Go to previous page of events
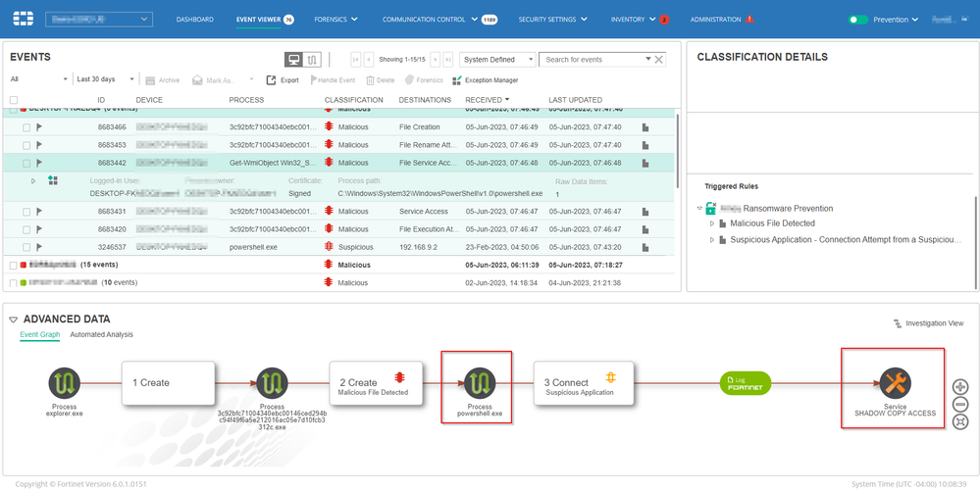The height and width of the screenshot is (491, 980). pos(369,60)
